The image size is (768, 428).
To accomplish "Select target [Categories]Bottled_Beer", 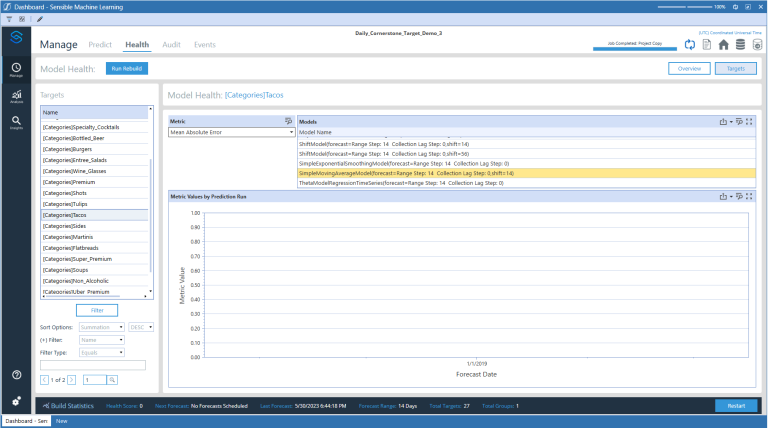I will pyautogui.click(x=95, y=138).
